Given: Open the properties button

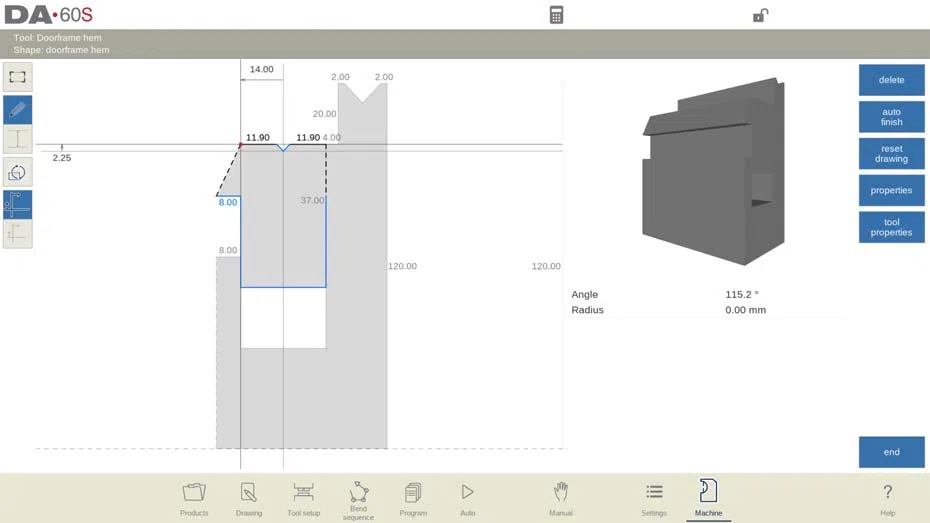Looking at the screenshot, I should click(891, 190).
